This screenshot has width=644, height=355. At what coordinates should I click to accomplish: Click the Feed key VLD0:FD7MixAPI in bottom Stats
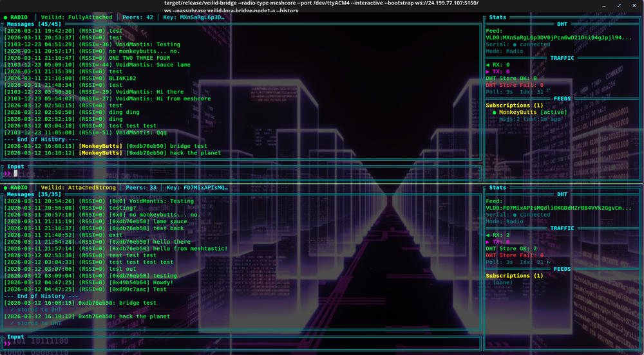tap(558, 208)
